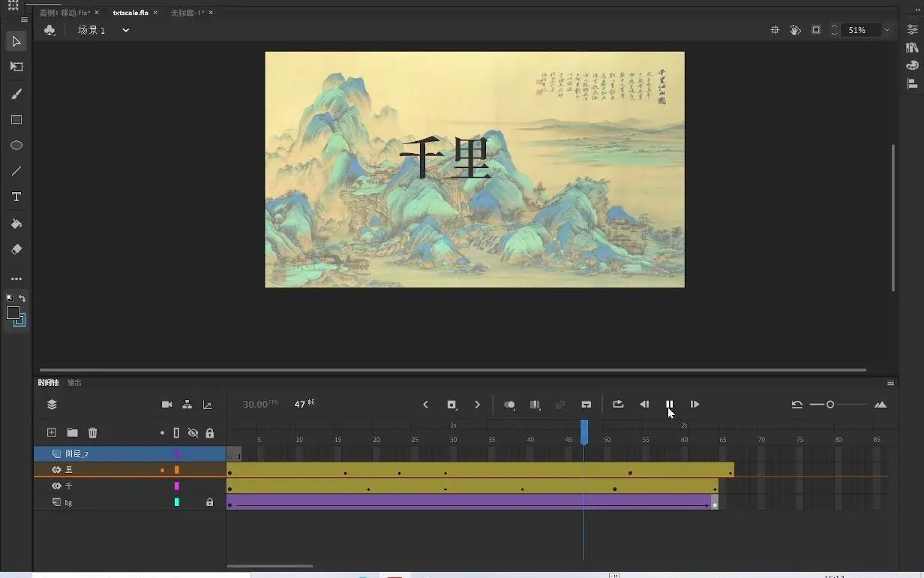This screenshot has height=578, width=924.
Task: Close the txtscale.fla document tab
Action: pos(155,13)
